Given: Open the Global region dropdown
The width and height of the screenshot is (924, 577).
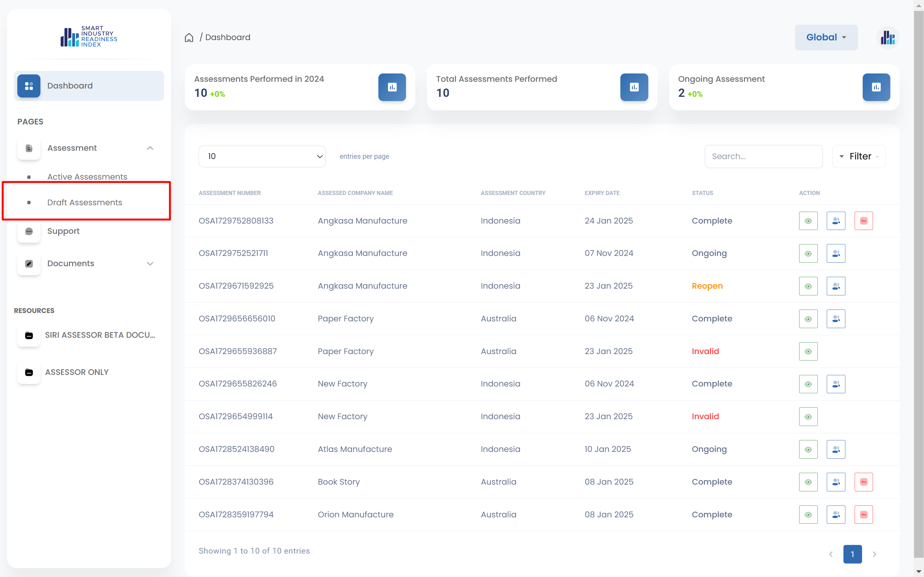Looking at the screenshot, I should click(826, 38).
